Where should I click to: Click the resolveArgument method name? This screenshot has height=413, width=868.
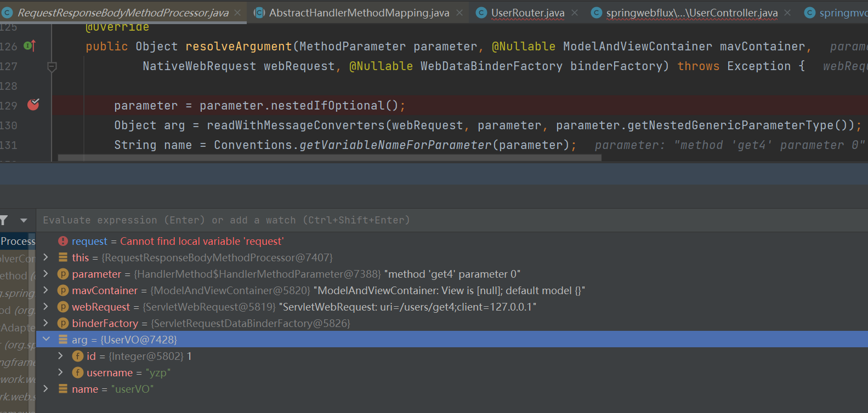click(x=239, y=47)
